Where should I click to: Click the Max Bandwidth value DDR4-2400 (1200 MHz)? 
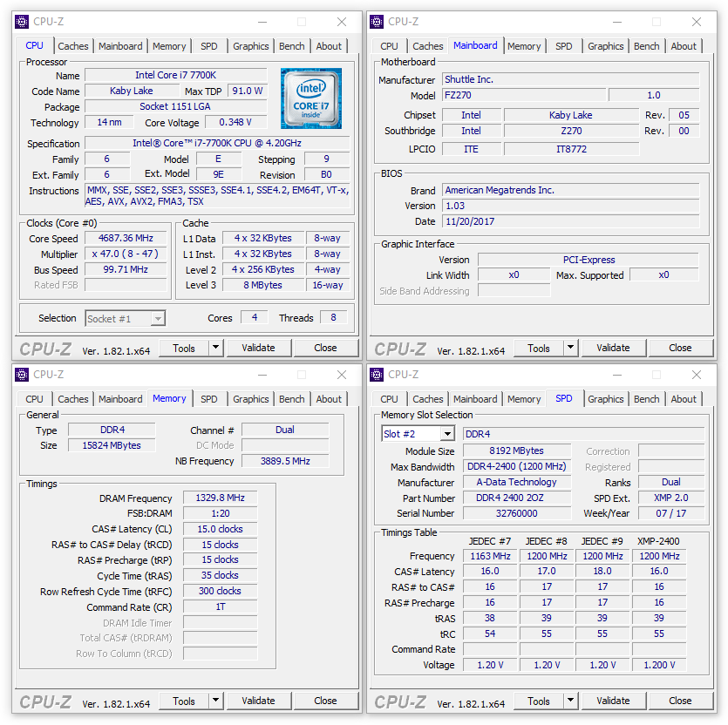517,466
